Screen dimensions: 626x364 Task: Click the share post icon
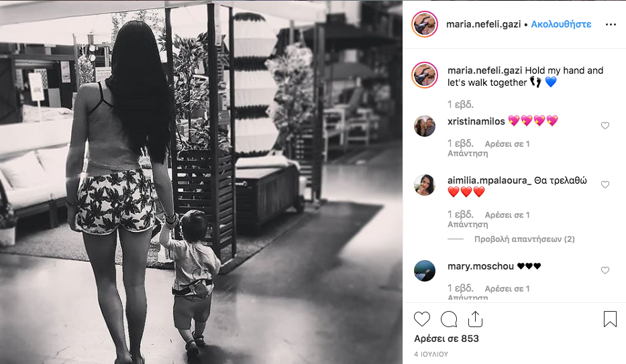point(475,319)
